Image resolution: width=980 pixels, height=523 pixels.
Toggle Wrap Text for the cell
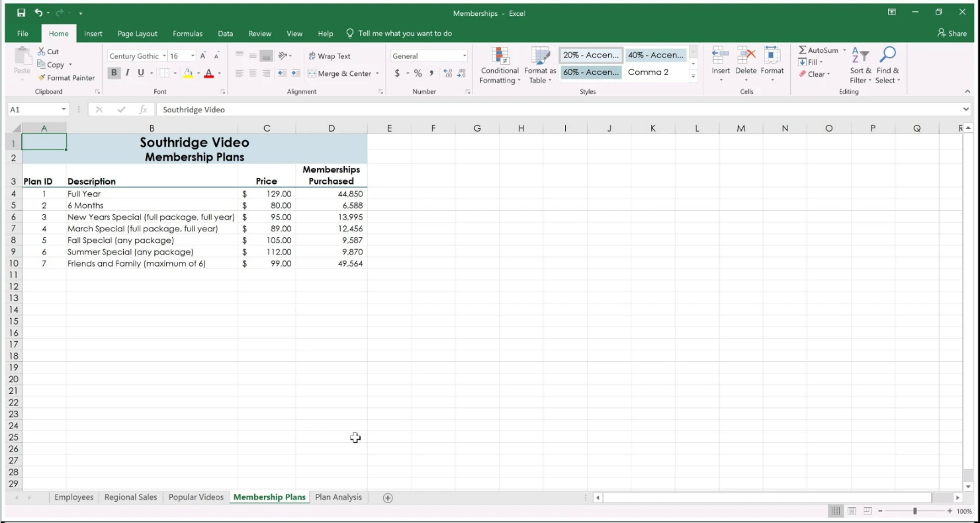(x=330, y=56)
